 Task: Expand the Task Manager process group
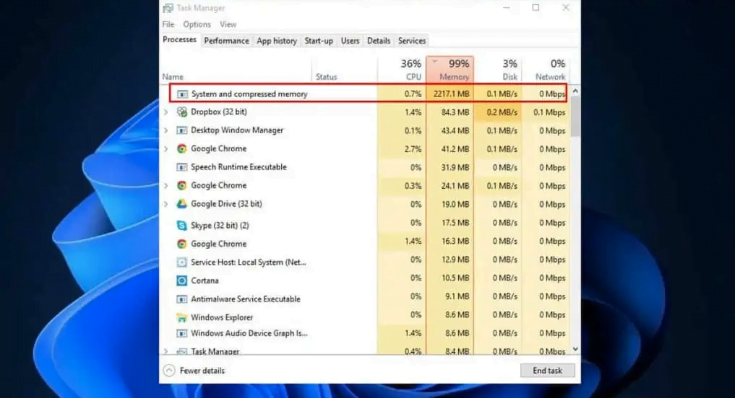166,351
